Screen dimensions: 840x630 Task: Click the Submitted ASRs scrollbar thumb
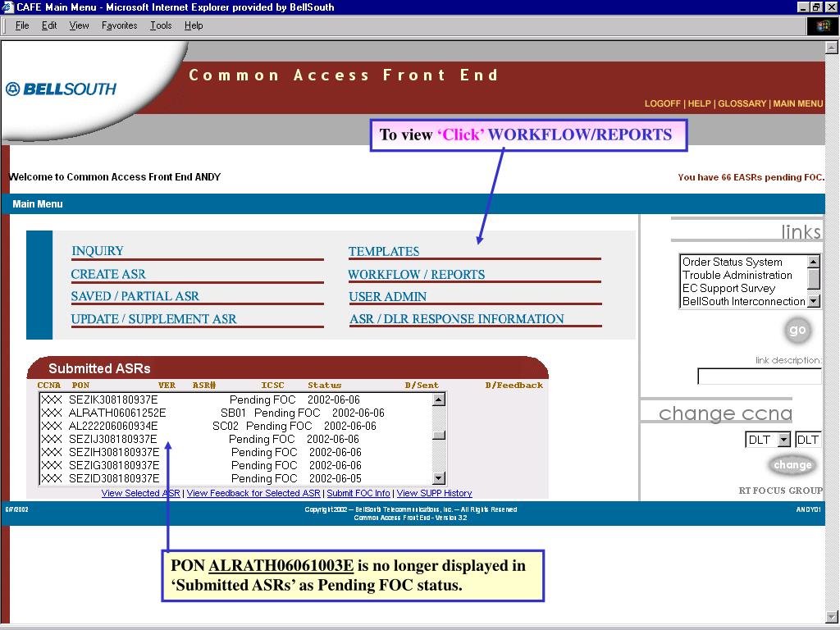pyautogui.click(x=439, y=435)
